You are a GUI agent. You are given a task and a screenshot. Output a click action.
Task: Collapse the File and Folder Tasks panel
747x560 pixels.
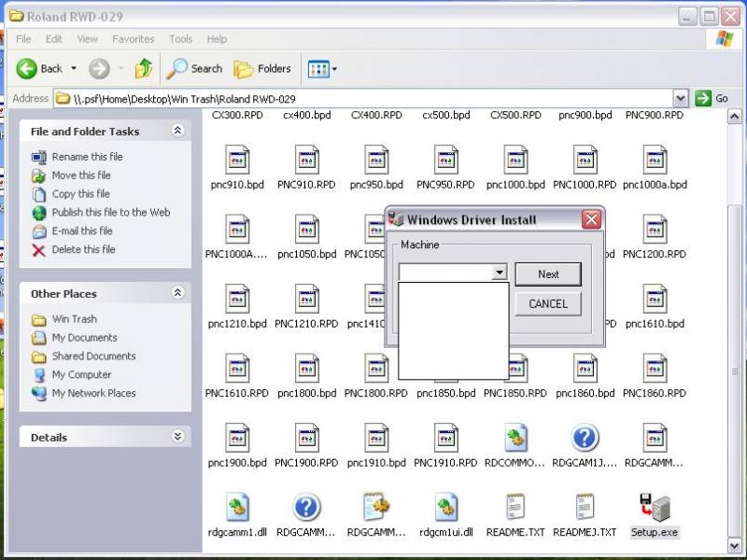(x=177, y=131)
